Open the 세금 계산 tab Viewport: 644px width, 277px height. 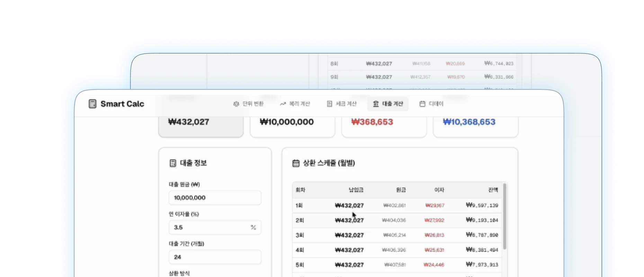tap(341, 104)
